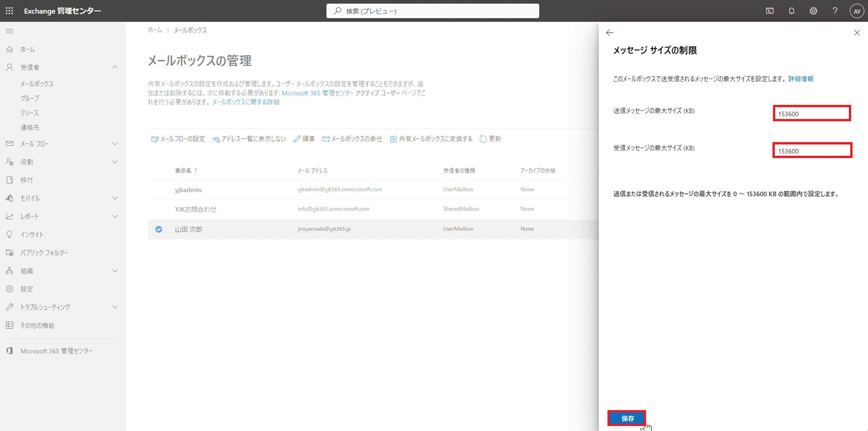
Task: Open パブリック フォルダー in navigation
Action: click(44, 253)
